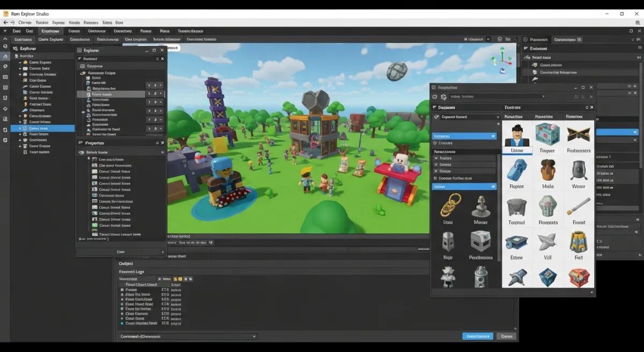Click the gear icon in toolbox window search row

click(443, 97)
